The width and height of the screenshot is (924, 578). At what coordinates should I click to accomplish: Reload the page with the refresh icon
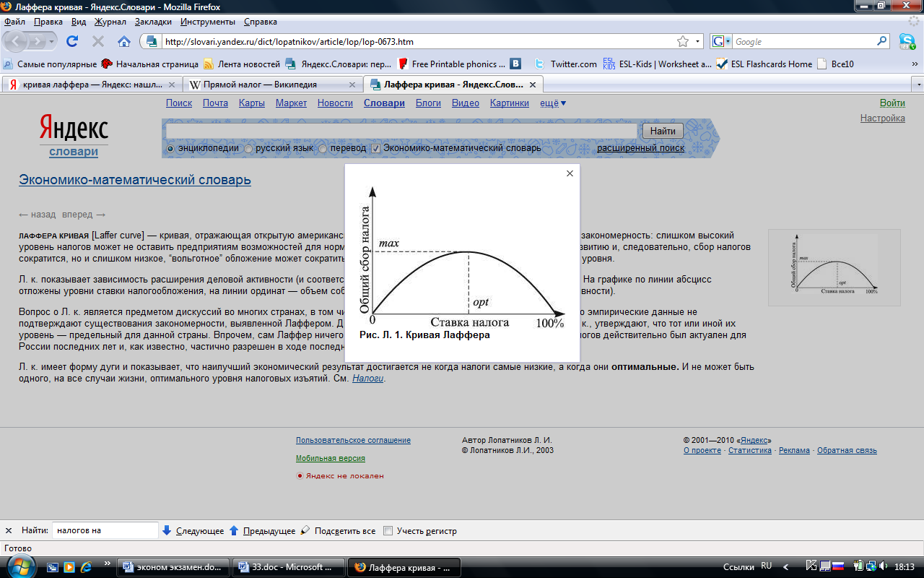[x=72, y=41]
